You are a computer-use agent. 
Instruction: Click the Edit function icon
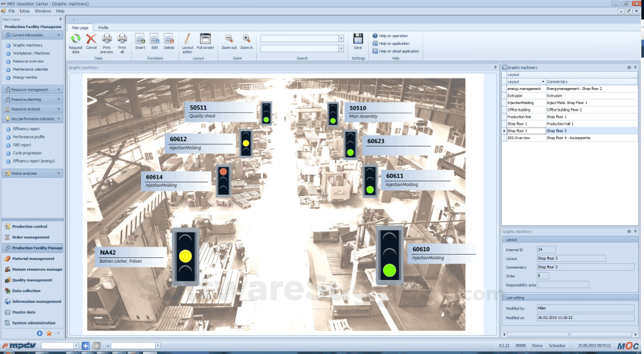pyautogui.click(x=154, y=39)
